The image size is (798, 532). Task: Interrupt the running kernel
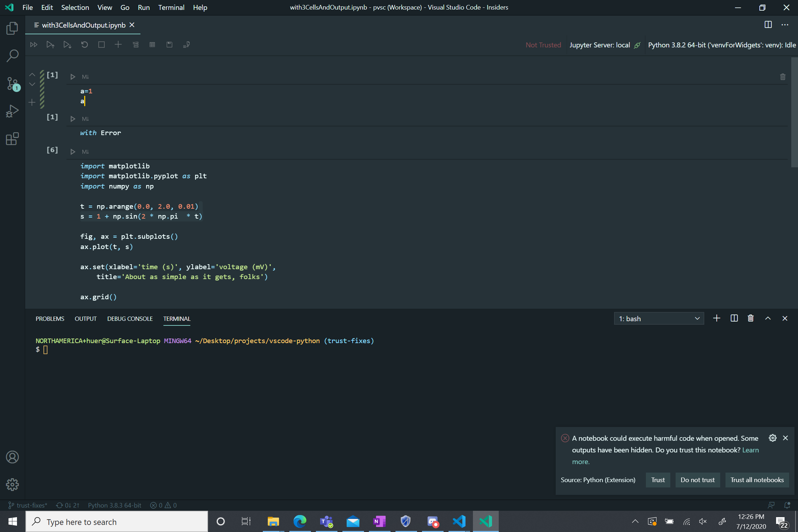(x=102, y=45)
